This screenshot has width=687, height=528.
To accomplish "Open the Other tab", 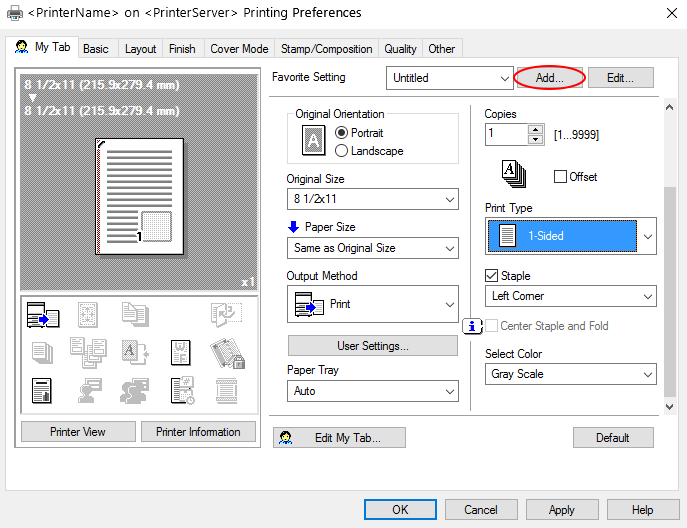I will pyautogui.click(x=442, y=49).
